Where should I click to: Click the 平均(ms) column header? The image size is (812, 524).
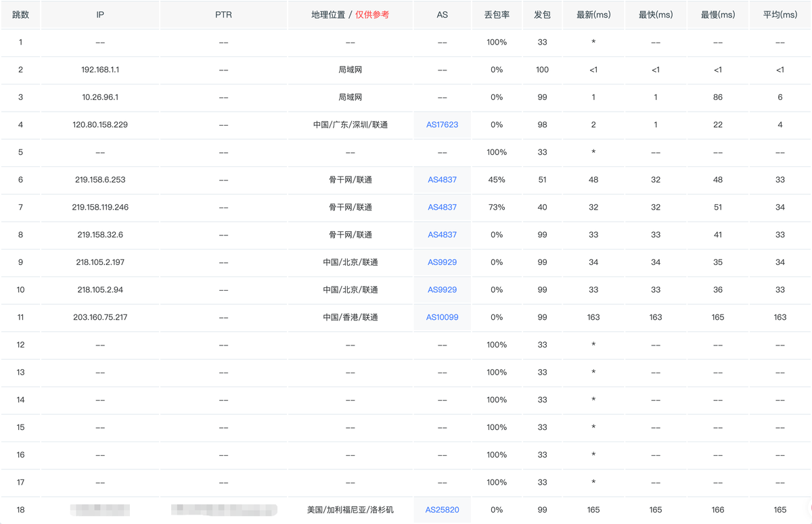(x=780, y=15)
